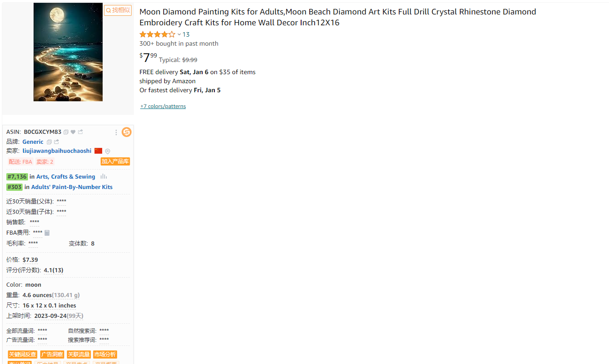Open the 广告洞察 ad insights tab

coord(52,355)
